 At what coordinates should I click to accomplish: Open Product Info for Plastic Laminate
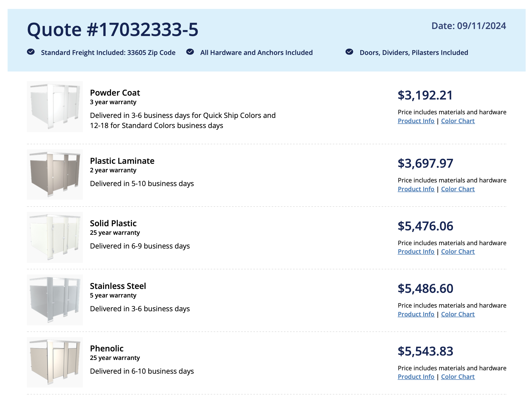(416, 189)
